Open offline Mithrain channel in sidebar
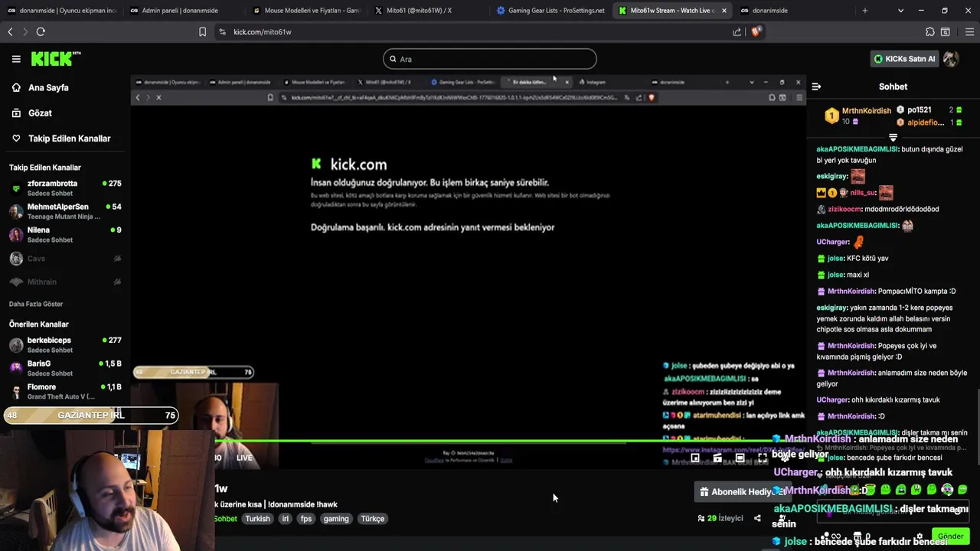The image size is (980, 551). (x=65, y=282)
